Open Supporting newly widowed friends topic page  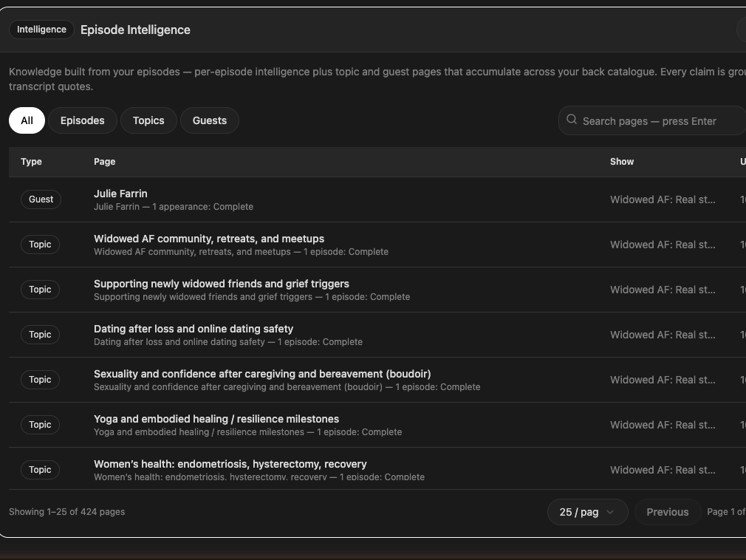[x=222, y=284]
